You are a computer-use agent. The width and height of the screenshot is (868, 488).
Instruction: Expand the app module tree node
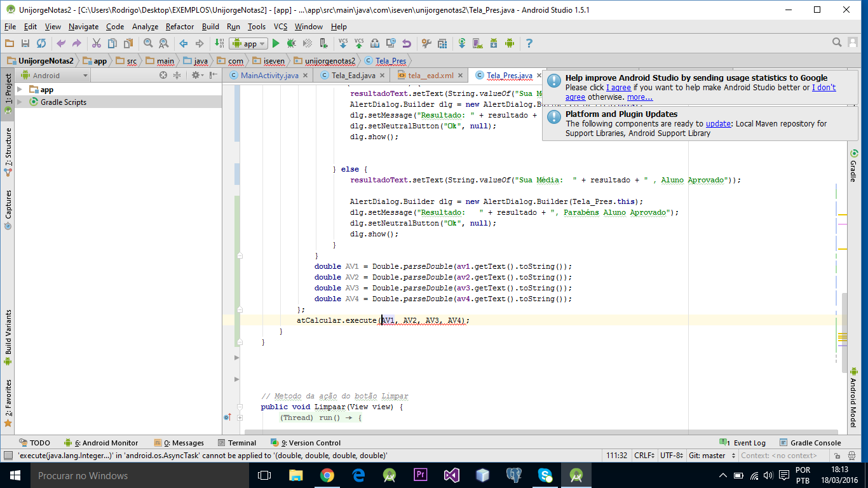(x=20, y=90)
